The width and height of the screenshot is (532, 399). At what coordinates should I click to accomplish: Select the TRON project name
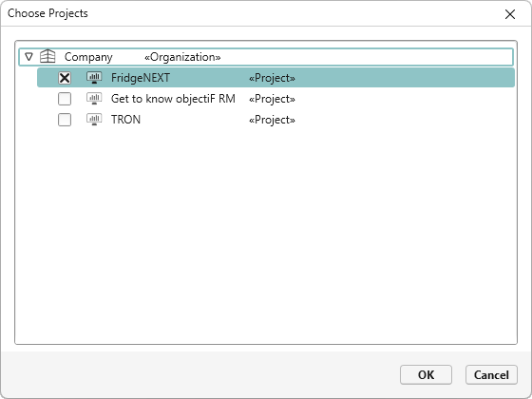pos(125,120)
